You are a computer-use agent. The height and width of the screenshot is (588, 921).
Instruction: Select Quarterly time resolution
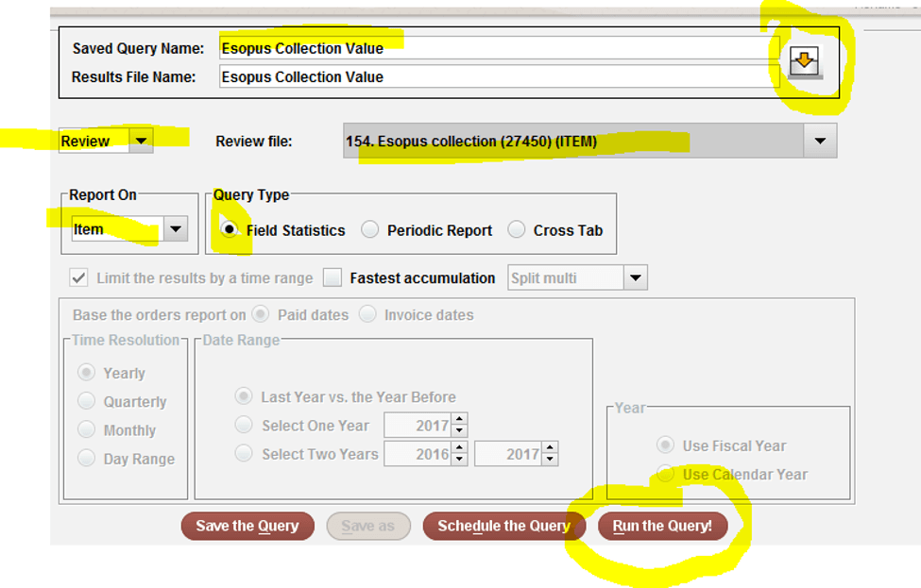86,401
